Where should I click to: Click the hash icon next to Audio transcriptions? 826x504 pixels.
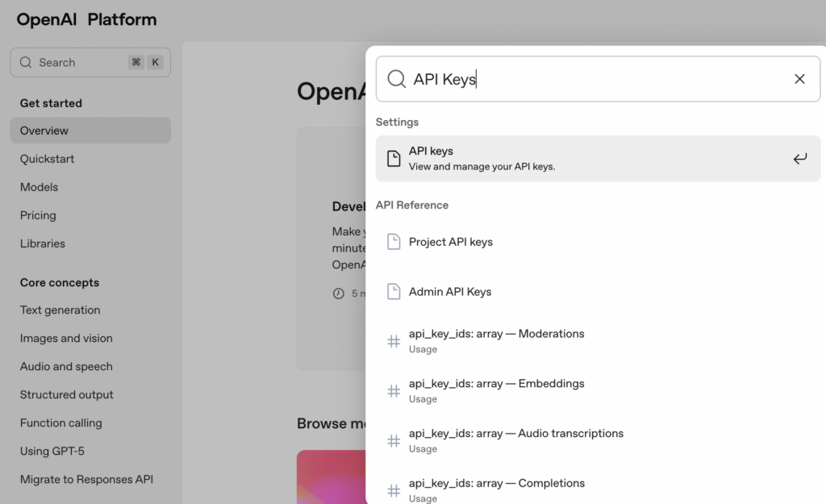(394, 440)
